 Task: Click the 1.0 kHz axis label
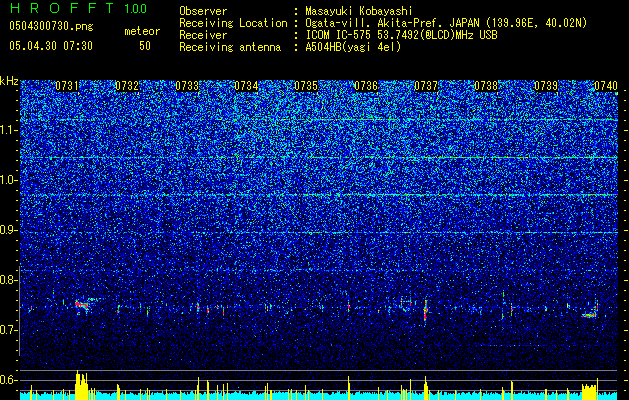pos(9,181)
